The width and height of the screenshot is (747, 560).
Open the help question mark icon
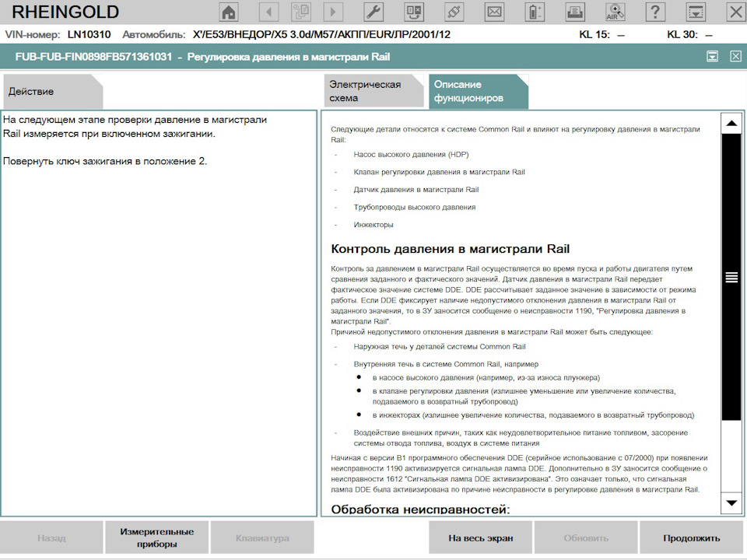pyautogui.click(x=655, y=12)
